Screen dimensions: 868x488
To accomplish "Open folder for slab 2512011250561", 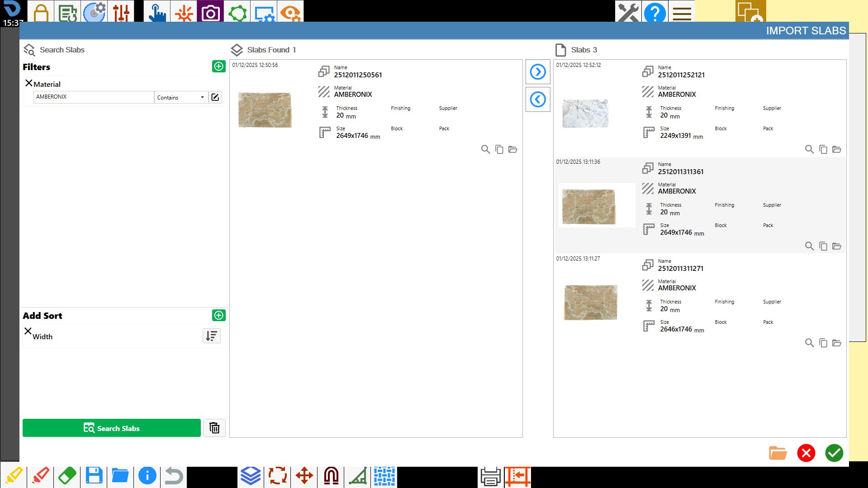I will click(512, 149).
